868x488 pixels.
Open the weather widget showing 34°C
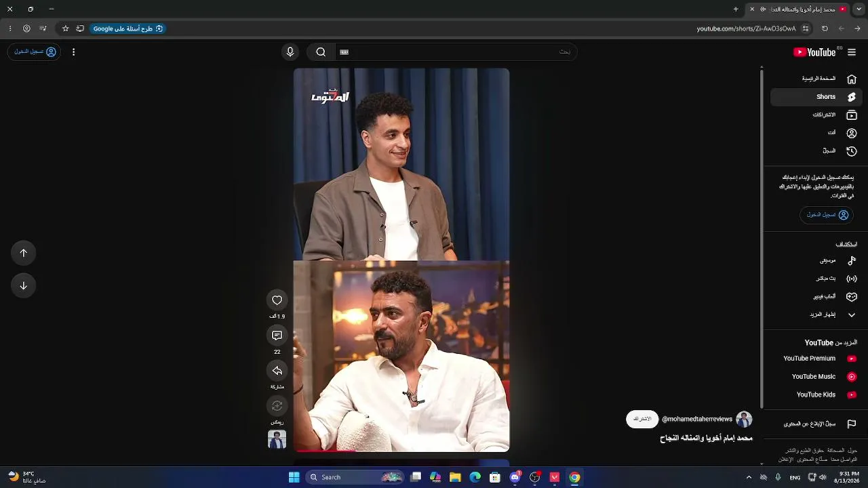click(27, 477)
